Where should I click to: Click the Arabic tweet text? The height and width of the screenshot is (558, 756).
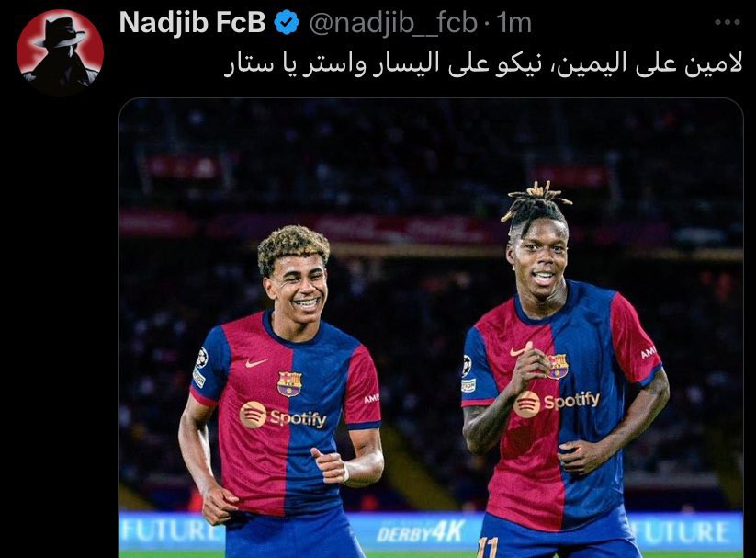[483, 63]
